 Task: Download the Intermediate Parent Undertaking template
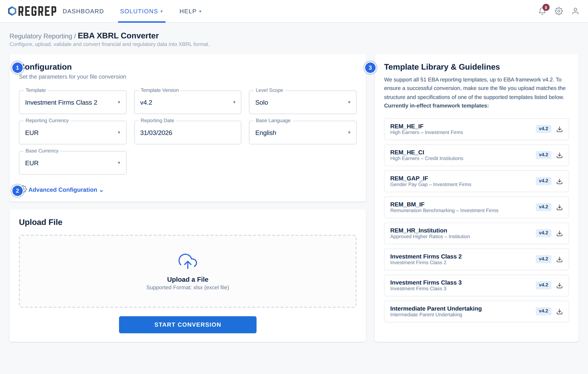coord(559,312)
